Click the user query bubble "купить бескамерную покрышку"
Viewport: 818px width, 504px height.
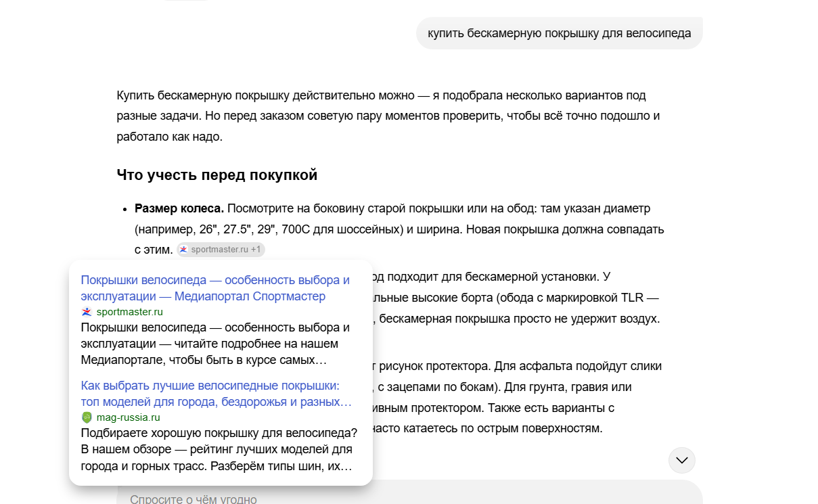coord(560,33)
